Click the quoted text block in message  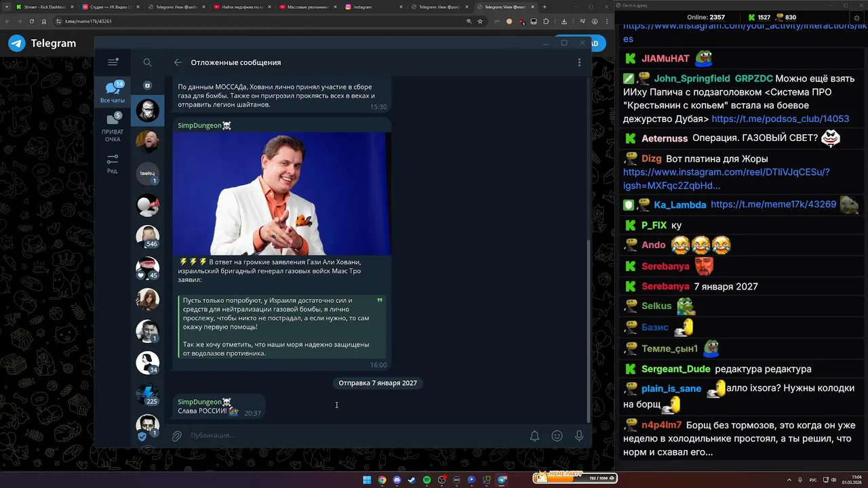(281, 327)
